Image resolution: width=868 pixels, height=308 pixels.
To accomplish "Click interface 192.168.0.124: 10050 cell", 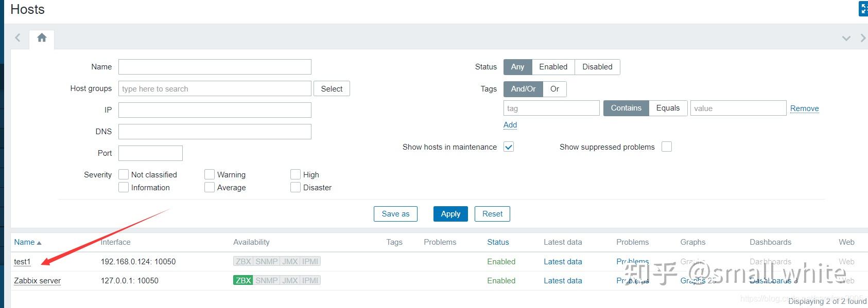I will click(x=138, y=262).
